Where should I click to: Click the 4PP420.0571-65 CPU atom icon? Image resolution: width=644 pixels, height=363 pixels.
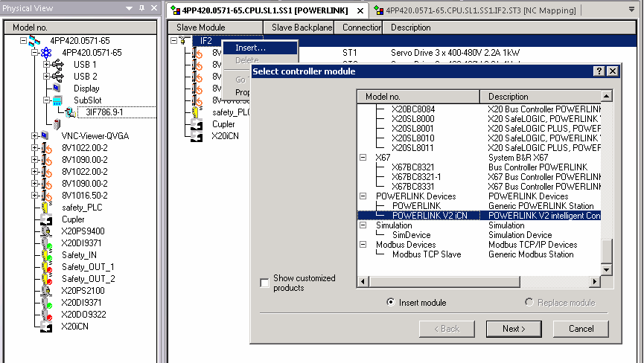pos(46,53)
